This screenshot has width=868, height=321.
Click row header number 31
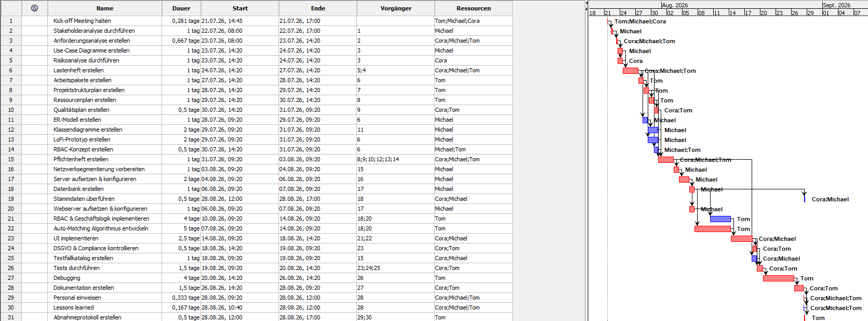pyautogui.click(x=11, y=317)
